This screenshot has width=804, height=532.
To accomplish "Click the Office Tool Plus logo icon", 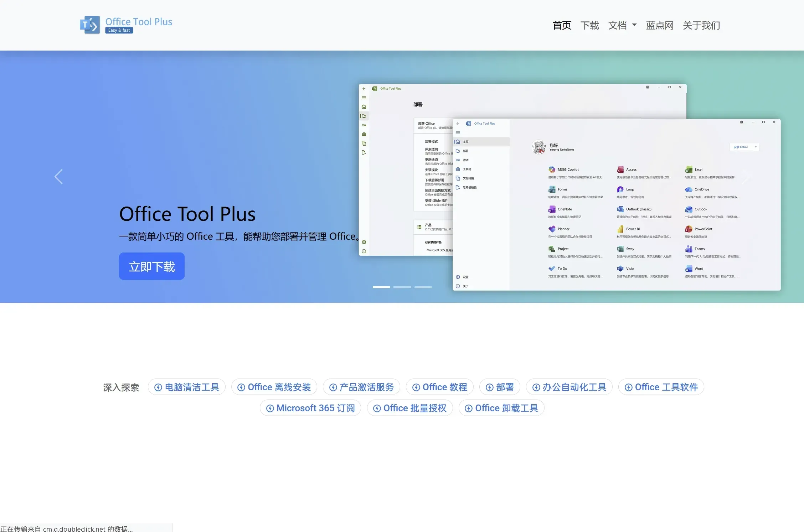I will pyautogui.click(x=90, y=25).
